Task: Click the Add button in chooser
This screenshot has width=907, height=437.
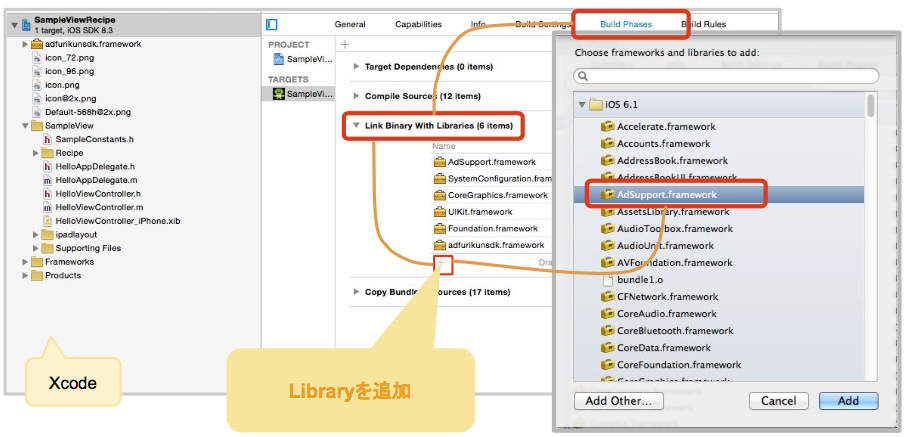Action: pyautogui.click(x=849, y=401)
